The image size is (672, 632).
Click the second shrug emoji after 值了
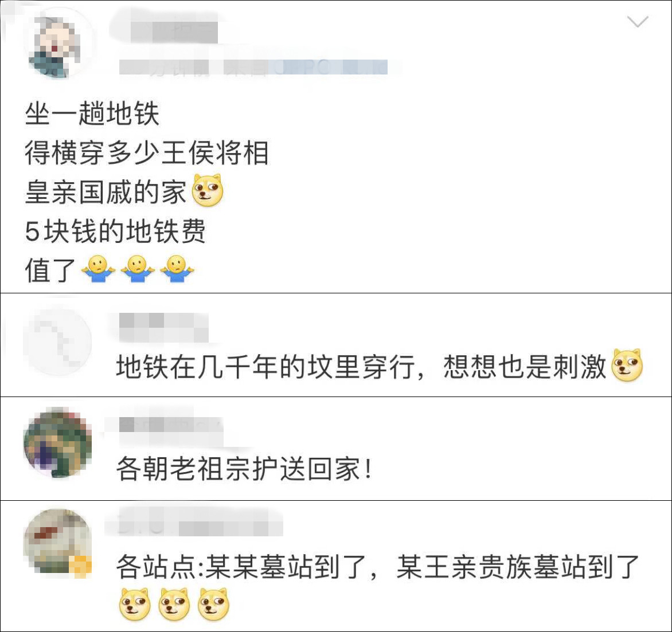pos(138,269)
